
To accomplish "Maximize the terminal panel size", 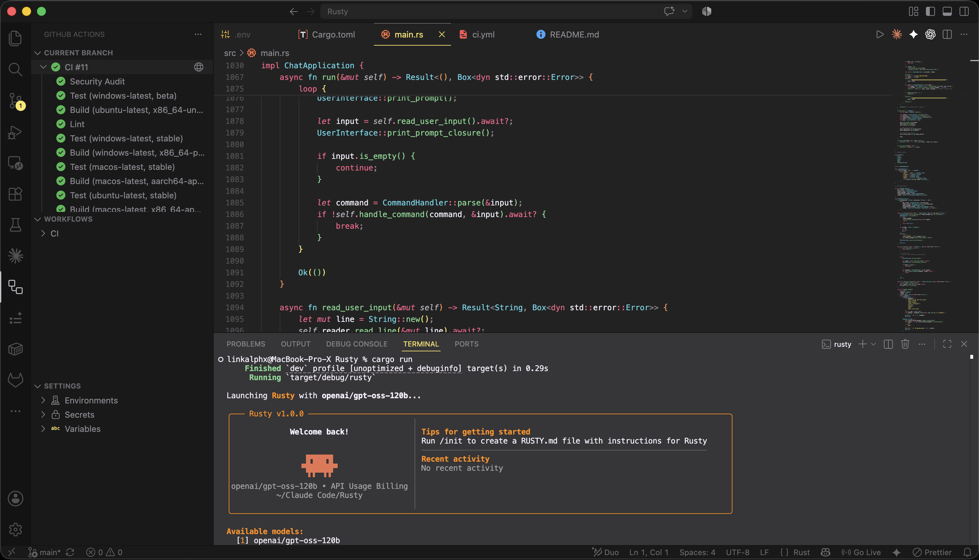I will click(947, 344).
